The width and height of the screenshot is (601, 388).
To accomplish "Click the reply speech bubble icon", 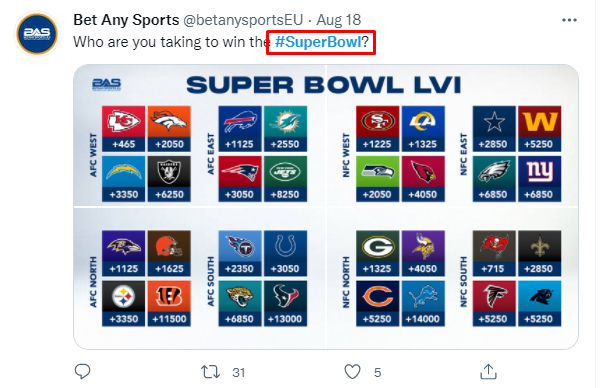I will click(82, 372).
